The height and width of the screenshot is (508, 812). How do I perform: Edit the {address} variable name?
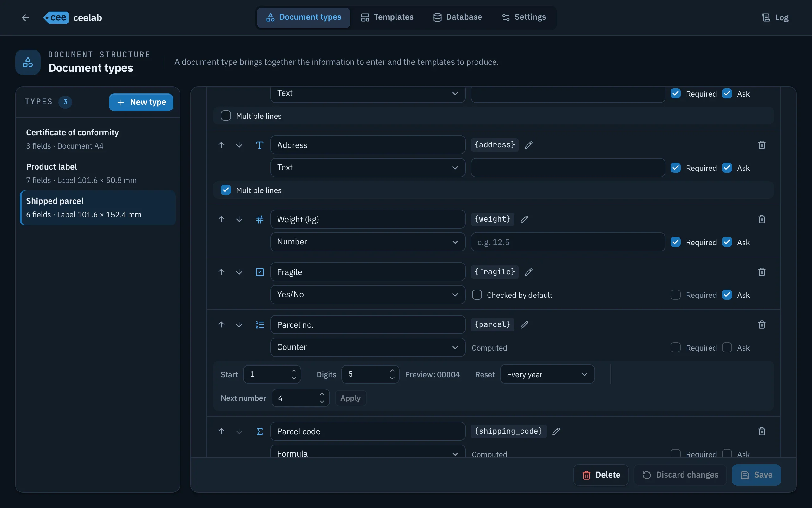click(529, 145)
